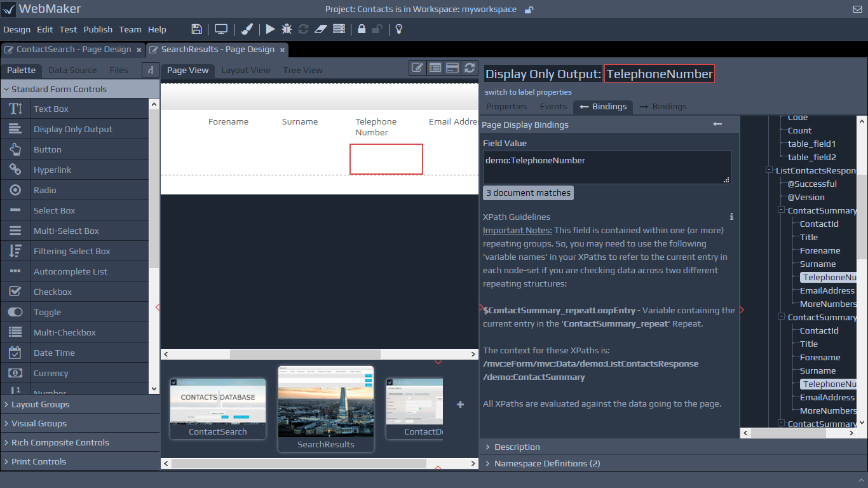Click the lightbulb hints icon

pos(399,29)
